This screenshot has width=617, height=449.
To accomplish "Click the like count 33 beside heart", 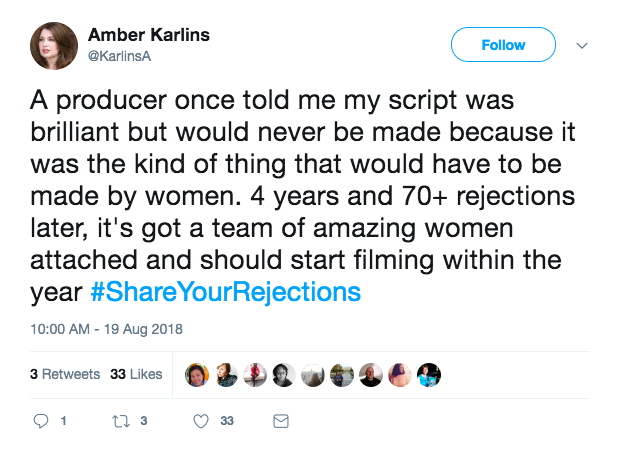I will coord(227,421).
